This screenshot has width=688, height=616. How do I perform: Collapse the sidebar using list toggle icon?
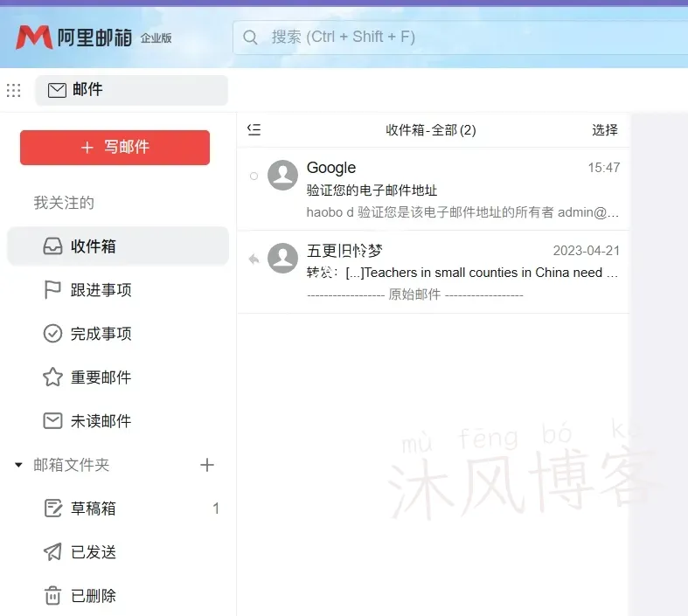[x=254, y=130]
